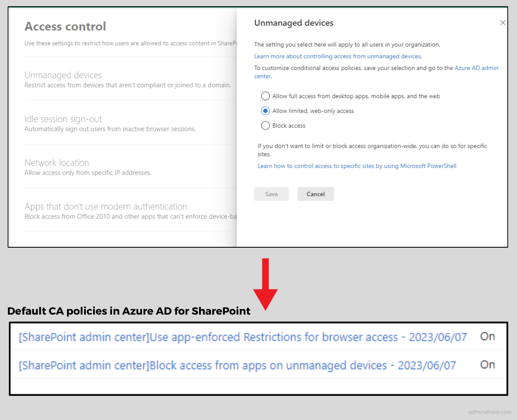This screenshot has height=420, width=517.
Task: Select the "Allow full access from desktop apps" option
Action: (x=265, y=96)
